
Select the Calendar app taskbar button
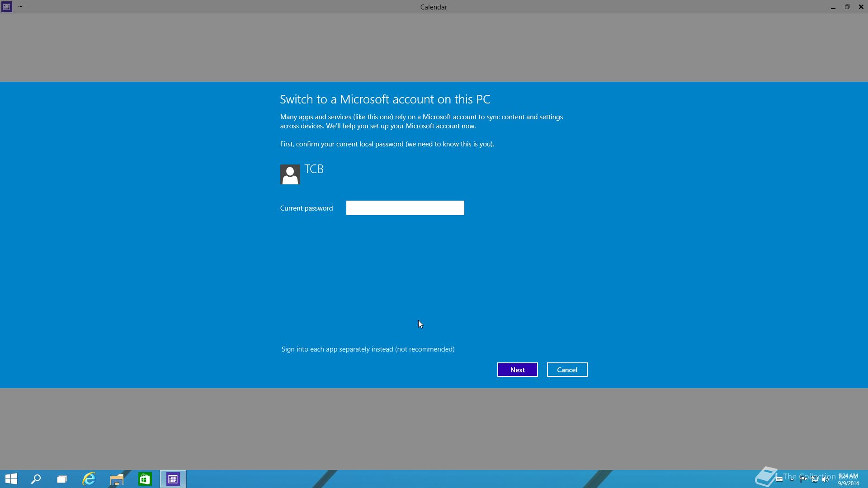tap(173, 479)
